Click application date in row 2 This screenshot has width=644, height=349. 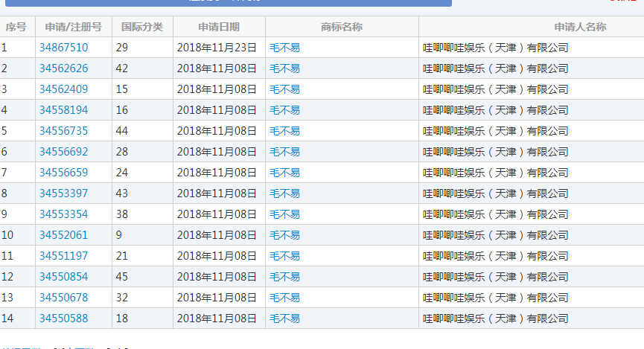click(x=217, y=68)
